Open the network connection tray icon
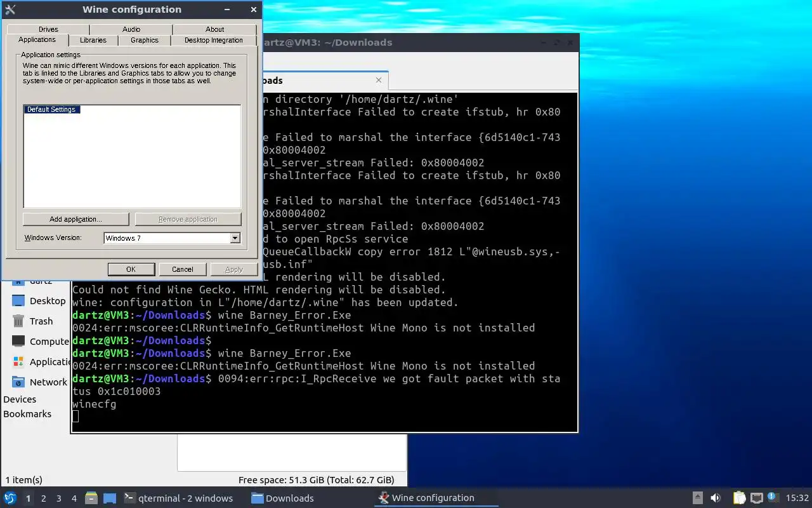The image size is (812, 508). (x=756, y=498)
